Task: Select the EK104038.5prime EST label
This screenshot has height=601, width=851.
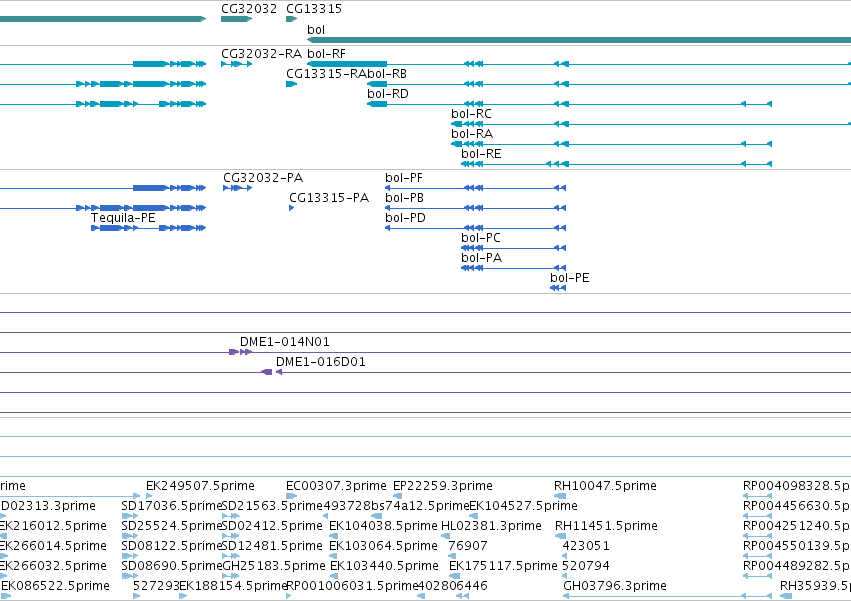Action: tap(383, 526)
